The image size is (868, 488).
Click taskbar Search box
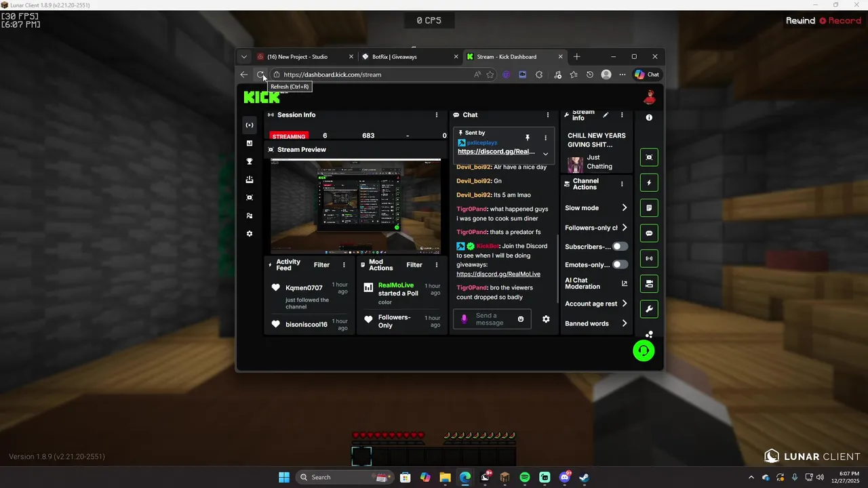tap(345, 477)
